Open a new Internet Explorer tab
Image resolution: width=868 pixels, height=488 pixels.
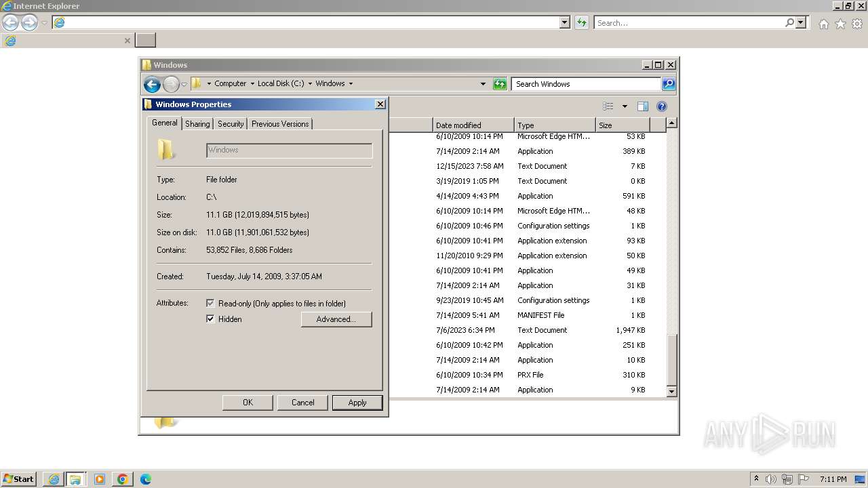pos(145,40)
